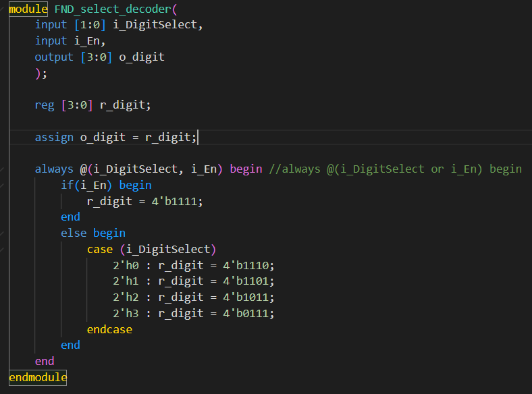The image size is (532, 394).
Task: Click the closing ');' of port list
Action: [x=41, y=74]
